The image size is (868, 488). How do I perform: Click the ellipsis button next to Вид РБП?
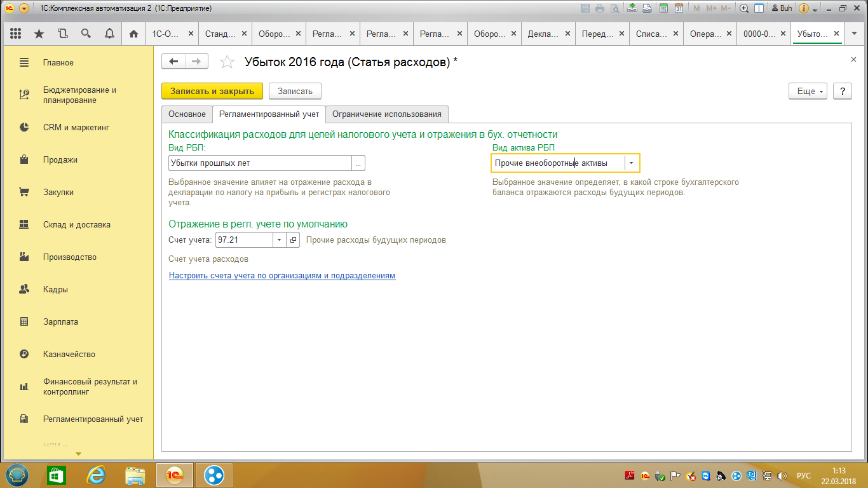click(x=358, y=163)
